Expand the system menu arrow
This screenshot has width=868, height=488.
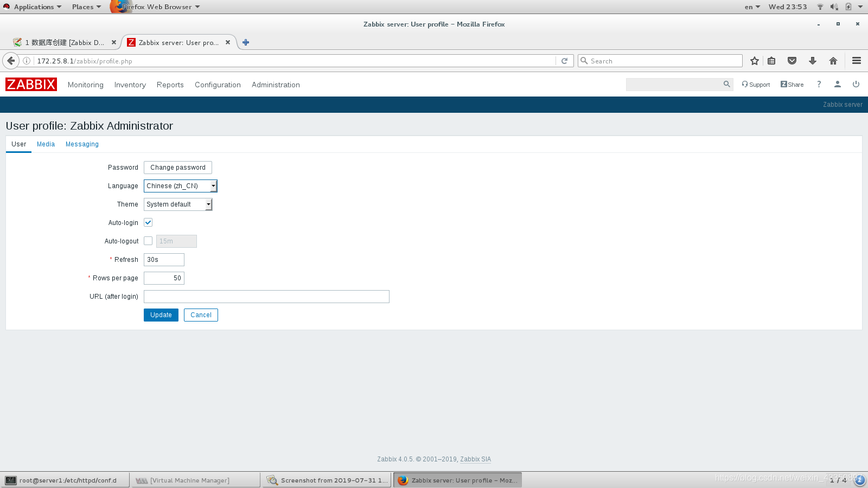860,7
